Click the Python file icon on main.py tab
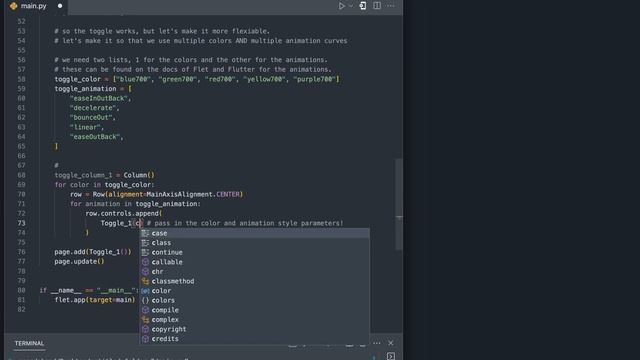640x360 pixels. (x=13, y=6)
